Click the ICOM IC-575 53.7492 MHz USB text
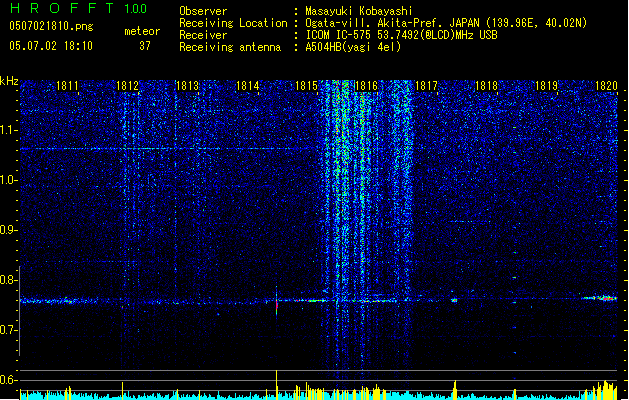The width and height of the screenshot is (629, 400). [x=402, y=35]
